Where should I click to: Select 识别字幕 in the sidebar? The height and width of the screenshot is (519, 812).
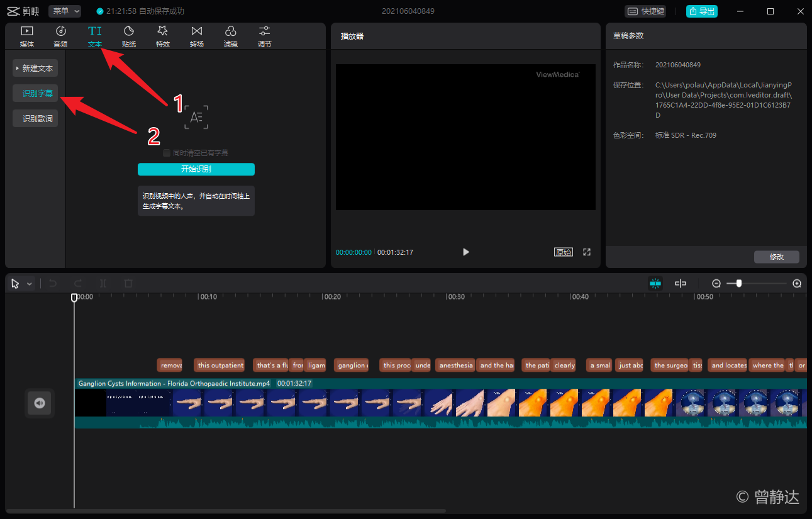tap(35, 93)
